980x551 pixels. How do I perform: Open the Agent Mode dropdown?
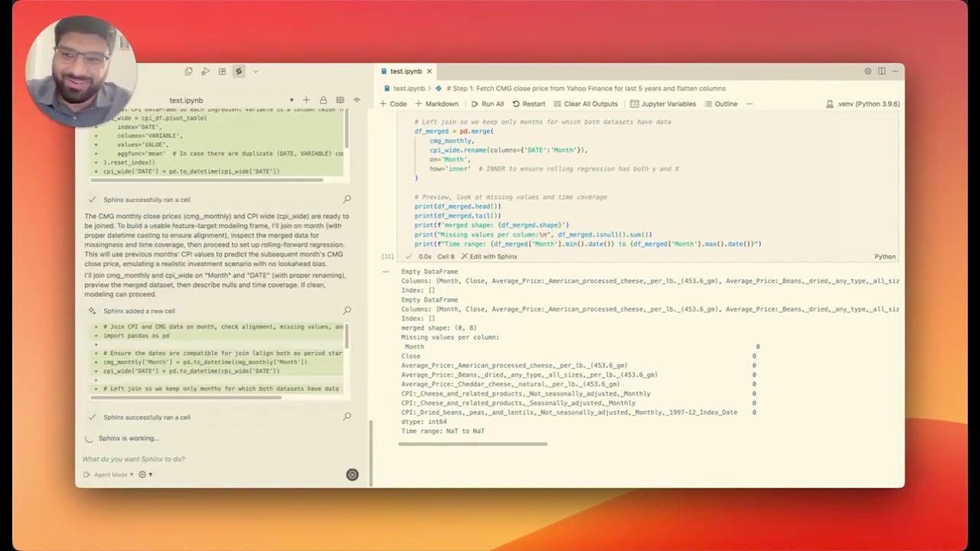pos(113,474)
